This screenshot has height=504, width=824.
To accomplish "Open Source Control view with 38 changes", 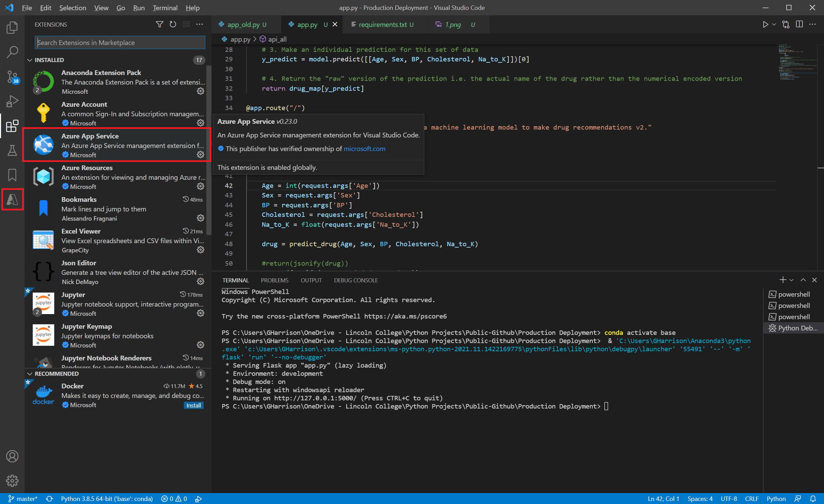I will coord(12,77).
